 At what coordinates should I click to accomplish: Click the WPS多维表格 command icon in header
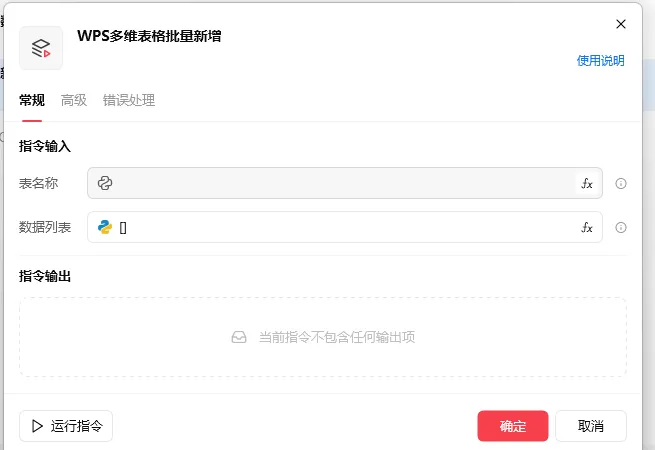pyautogui.click(x=41, y=48)
